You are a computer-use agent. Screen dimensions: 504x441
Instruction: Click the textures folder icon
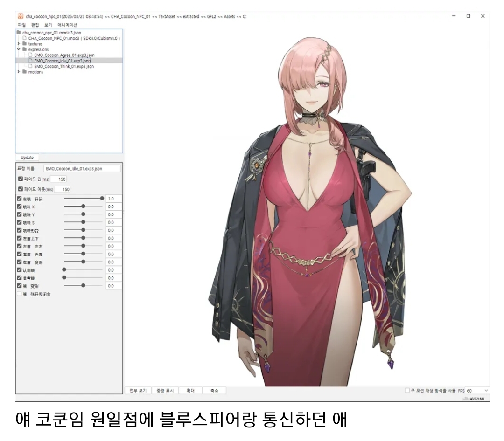[24, 44]
